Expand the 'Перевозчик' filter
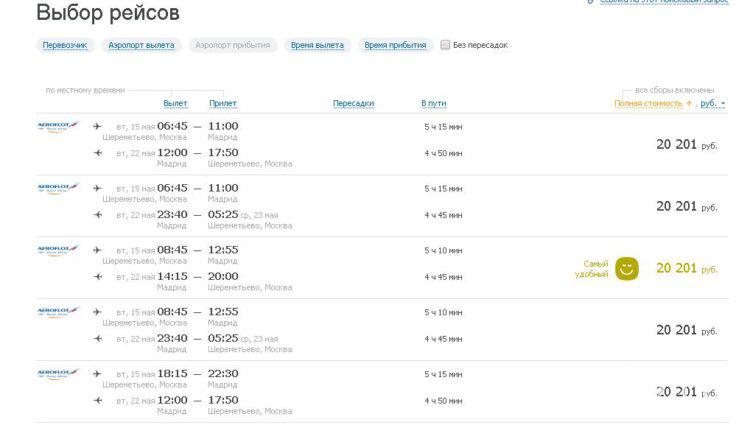 [x=65, y=45]
